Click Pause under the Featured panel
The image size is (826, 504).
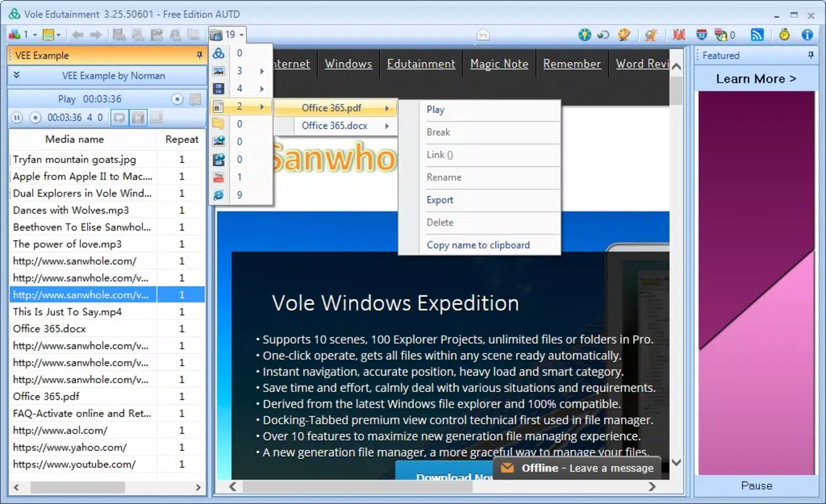pos(756,486)
